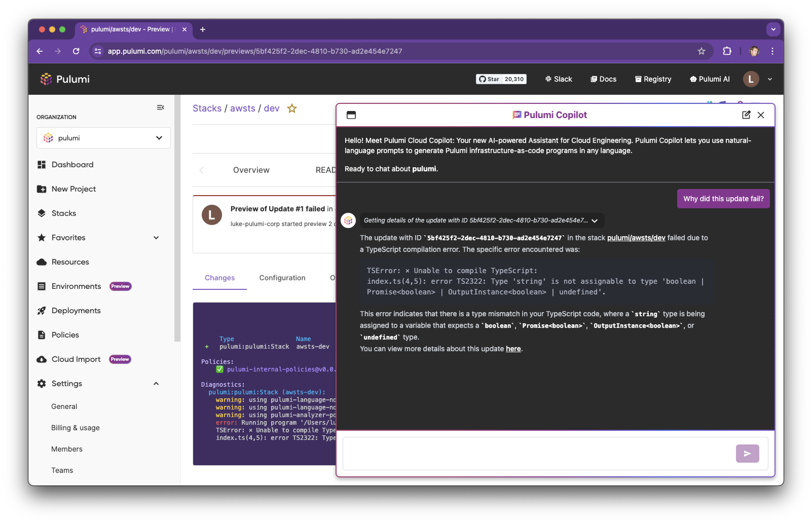Screen dimensions: 812x523
Task: Open Pulumi AI from header
Action: click(x=710, y=79)
